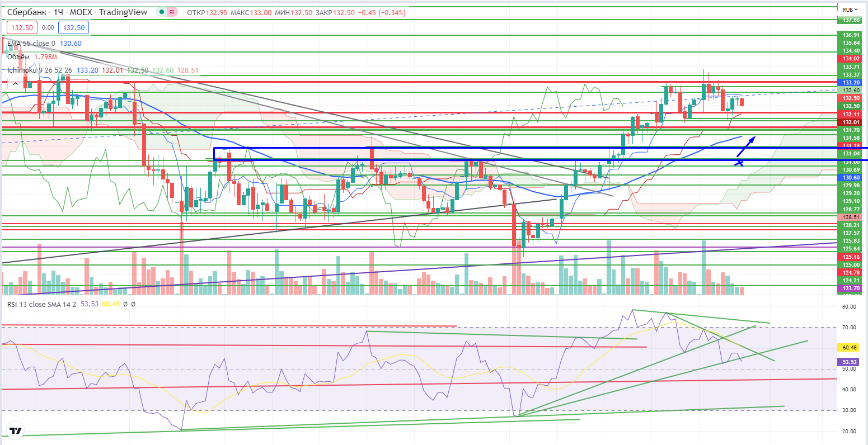Click the TradingView logo in chart corner

pyautogui.click(x=16, y=431)
